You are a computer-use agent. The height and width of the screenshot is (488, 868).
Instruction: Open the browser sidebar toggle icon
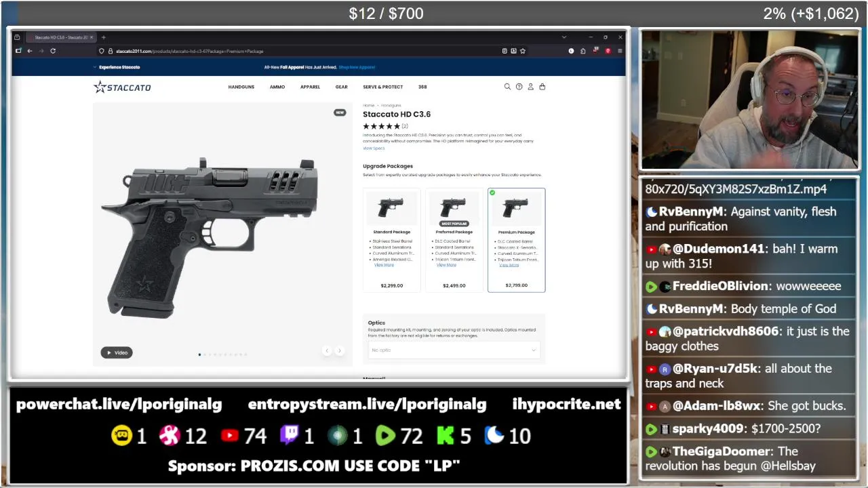(18, 51)
